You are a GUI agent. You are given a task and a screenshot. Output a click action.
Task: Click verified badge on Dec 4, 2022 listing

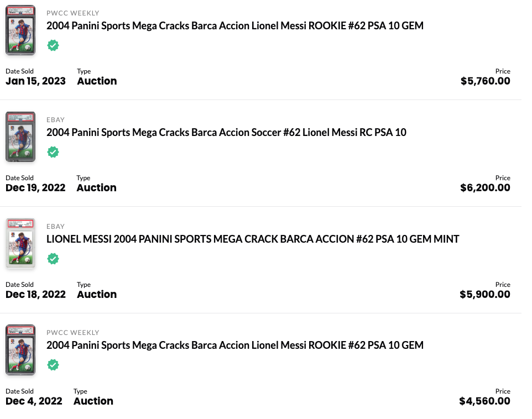pyautogui.click(x=53, y=365)
